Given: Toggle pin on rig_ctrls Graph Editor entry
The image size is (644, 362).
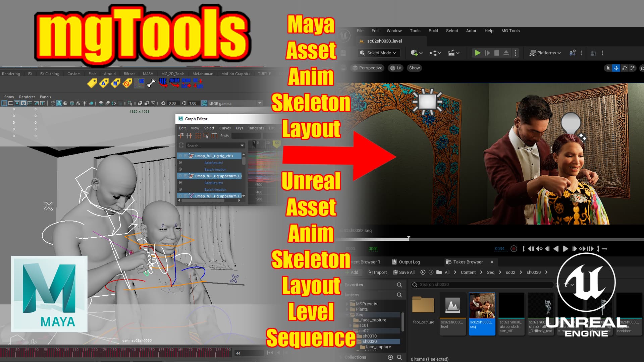Looking at the screenshot, I should [x=185, y=156].
